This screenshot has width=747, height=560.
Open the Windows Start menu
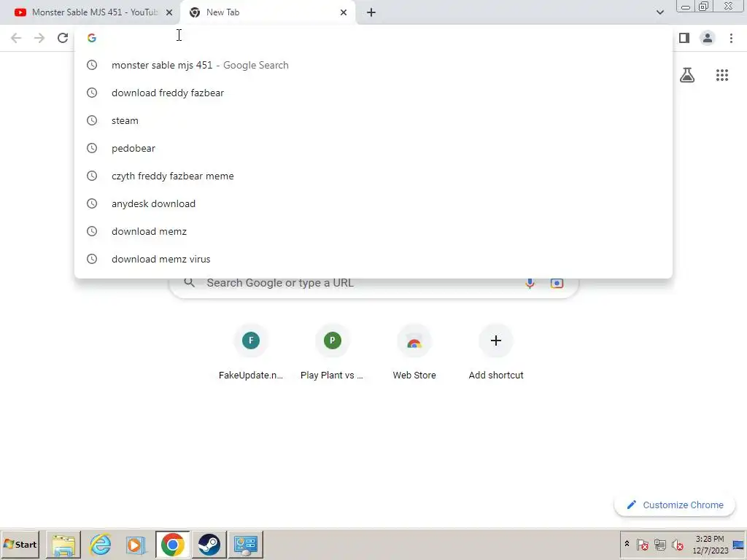(x=20, y=544)
